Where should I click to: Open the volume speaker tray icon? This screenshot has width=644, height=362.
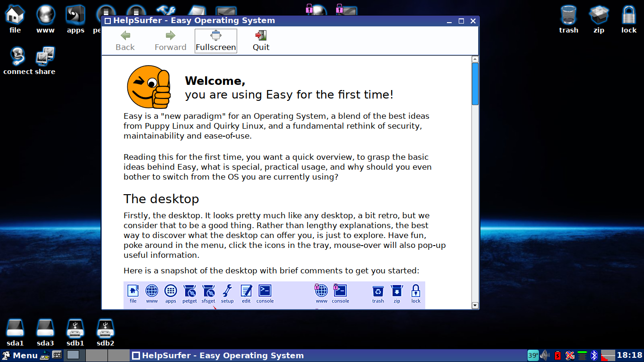[x=545, y=355]
